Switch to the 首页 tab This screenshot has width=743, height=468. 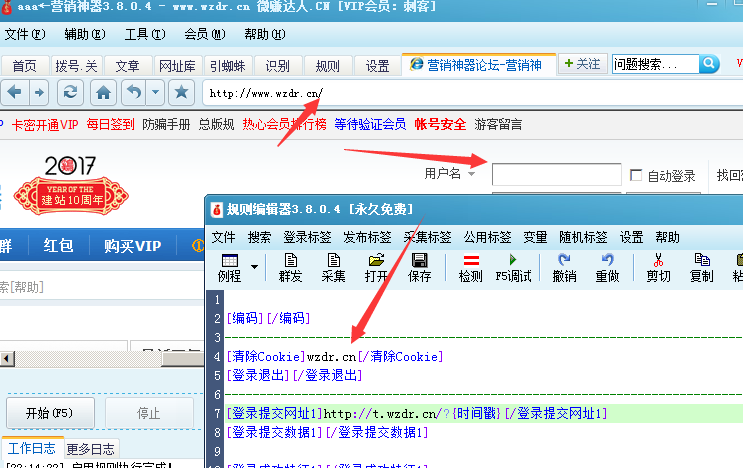click(x=25, y=66)
